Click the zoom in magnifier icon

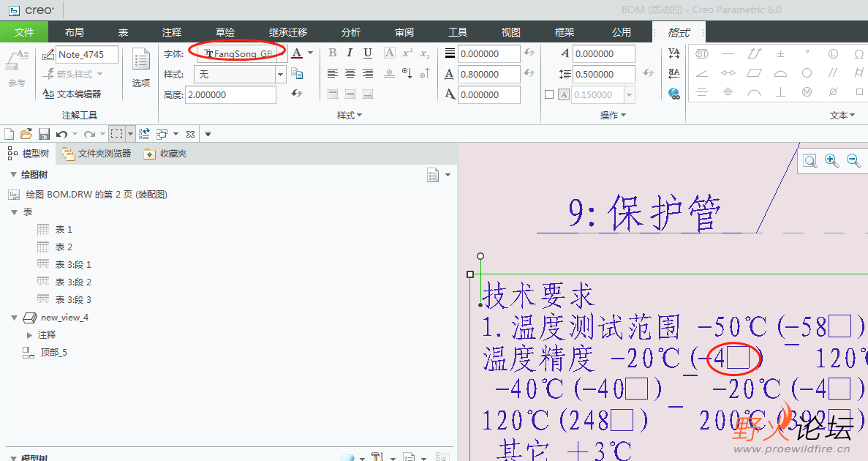point(831,161)
